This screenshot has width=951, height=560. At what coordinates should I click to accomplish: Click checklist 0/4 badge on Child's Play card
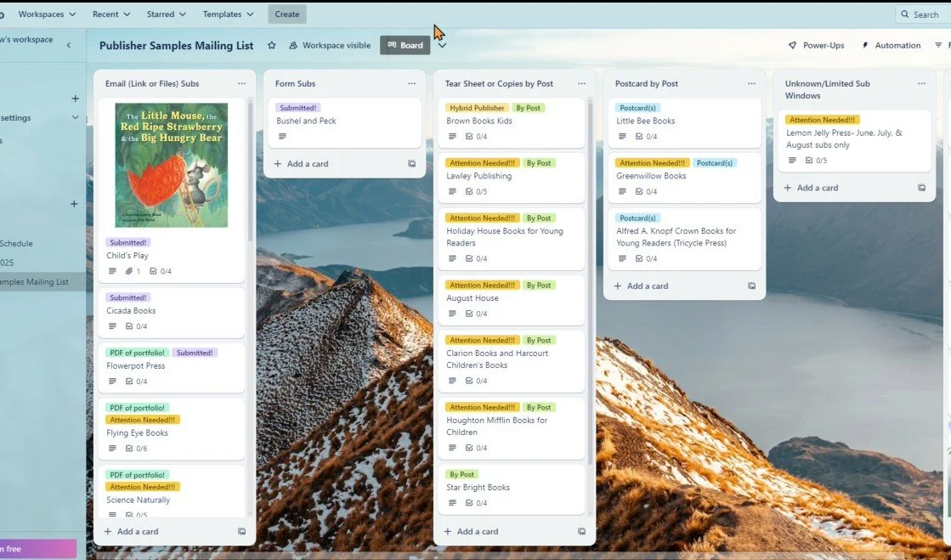coord(160,271)
